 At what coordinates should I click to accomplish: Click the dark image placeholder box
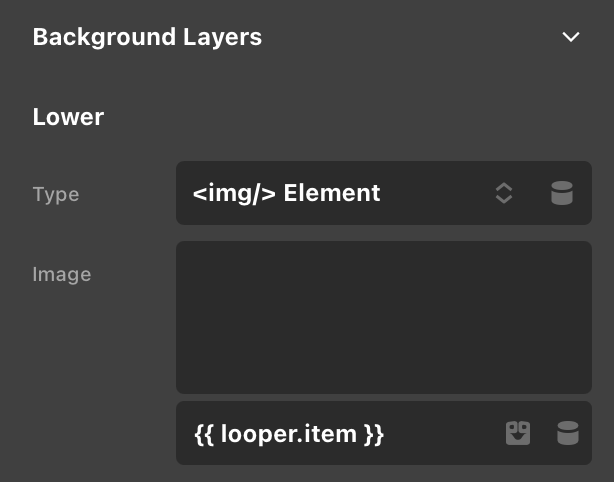click(383, 317)
